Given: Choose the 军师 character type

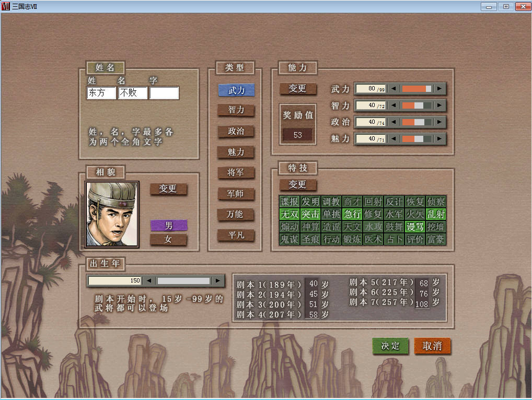Looking at the screenshot, I should click(x=236, y=194).
